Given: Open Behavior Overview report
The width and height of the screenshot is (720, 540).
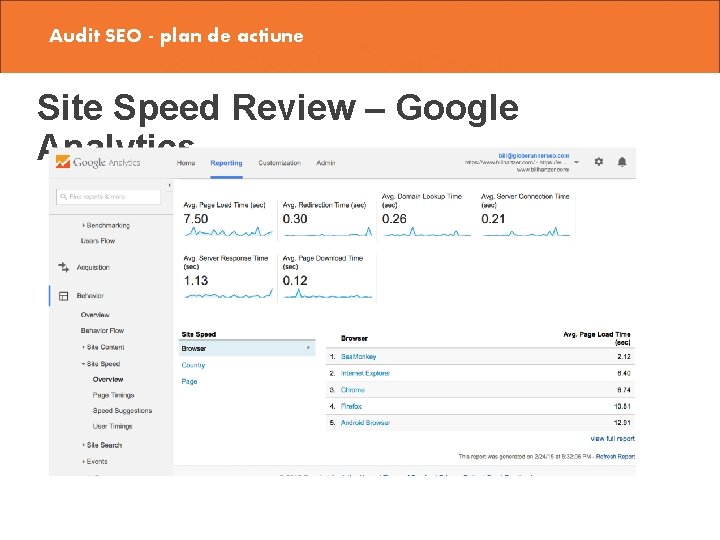Looking at the screenshot, I should (95, 315).
